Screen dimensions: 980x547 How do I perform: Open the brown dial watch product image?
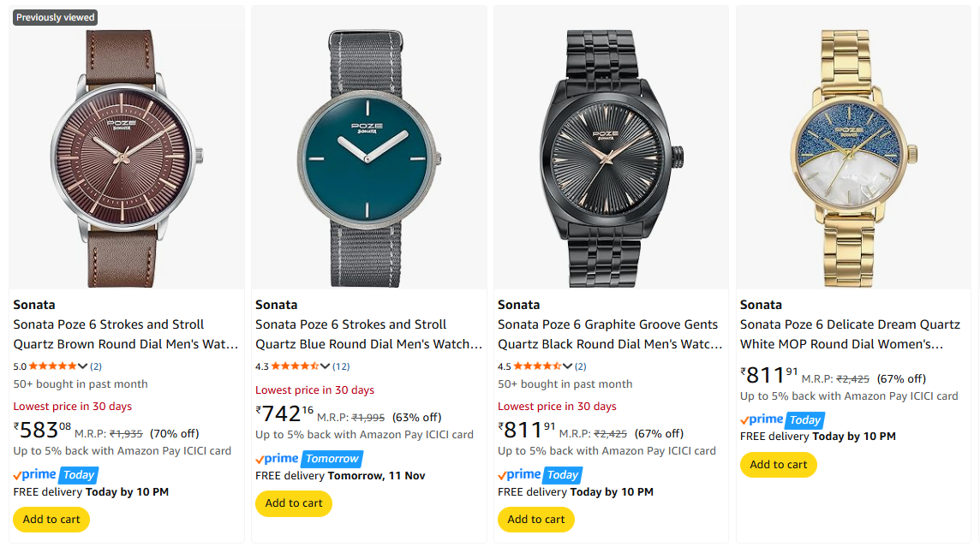(x=127, y=158)
